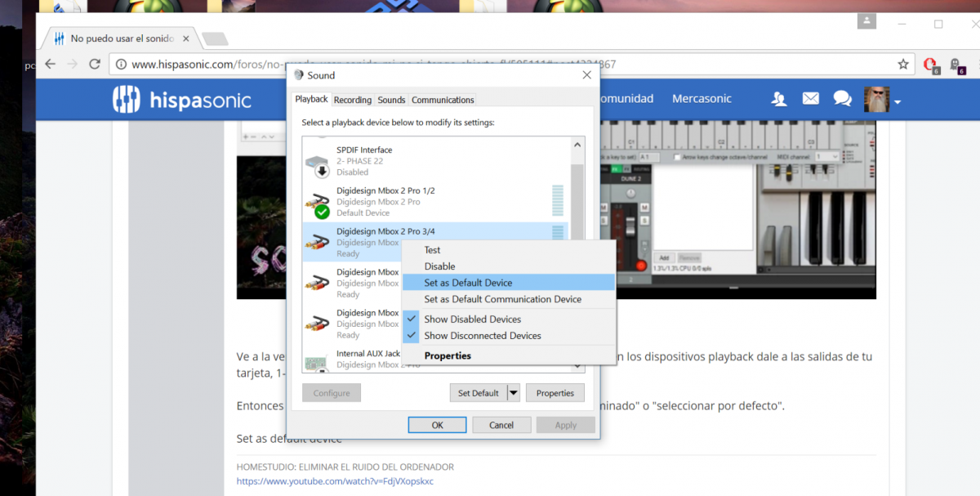Click the site info icon in address bar

pyautogui.click(x=121, y=64)
